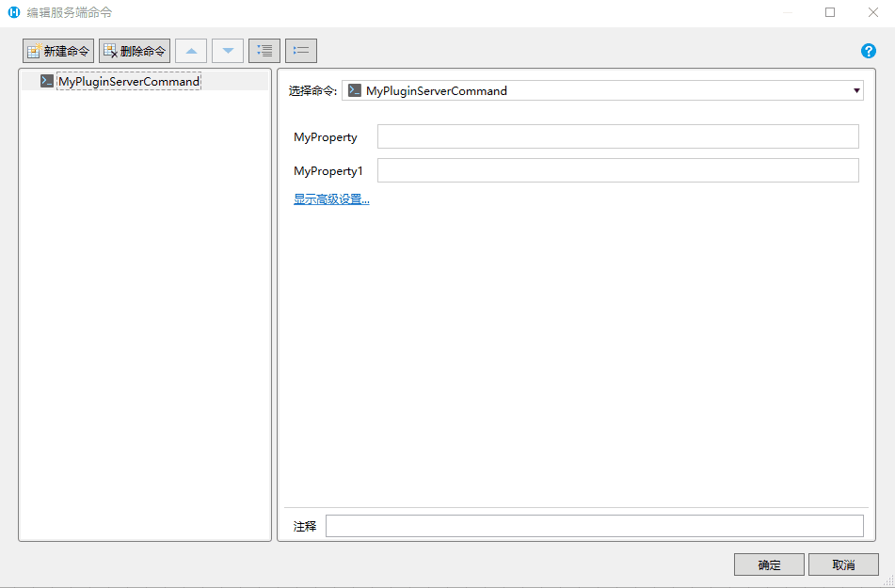Confirm with the 确定 button

[x=769, y=564]
